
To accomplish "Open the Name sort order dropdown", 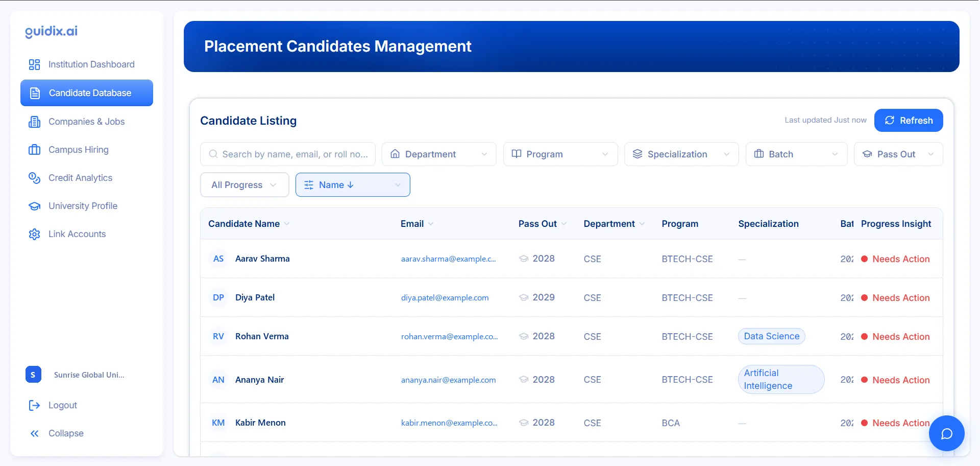I will click(353, 185).
